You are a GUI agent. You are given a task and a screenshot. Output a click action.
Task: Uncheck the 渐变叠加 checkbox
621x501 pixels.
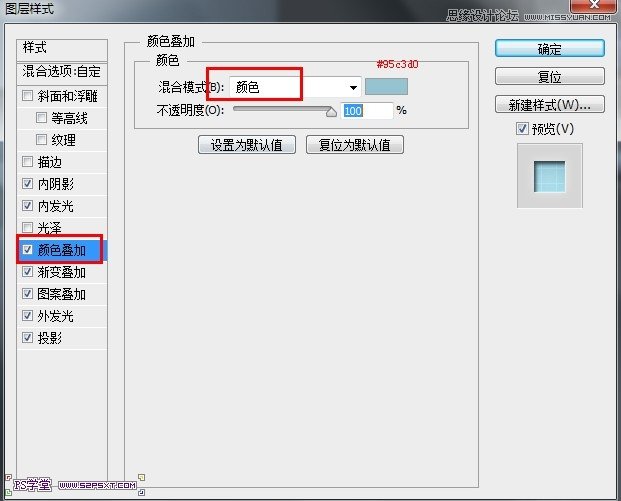[27, 272]
